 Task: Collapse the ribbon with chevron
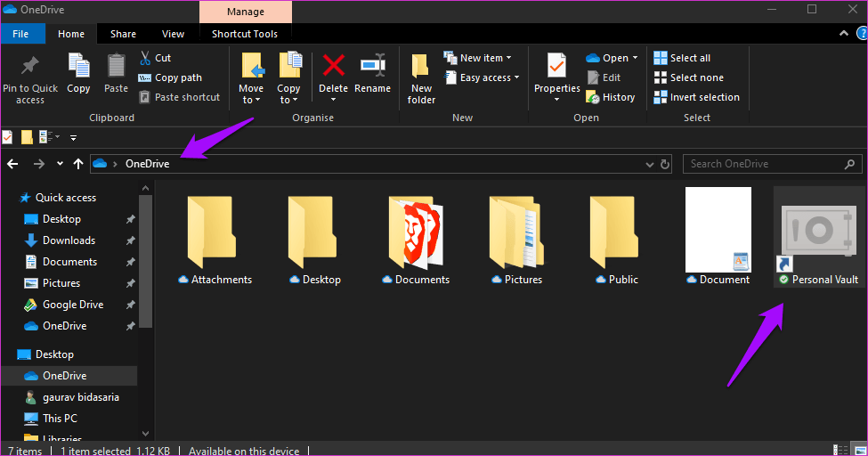[844, 33]
